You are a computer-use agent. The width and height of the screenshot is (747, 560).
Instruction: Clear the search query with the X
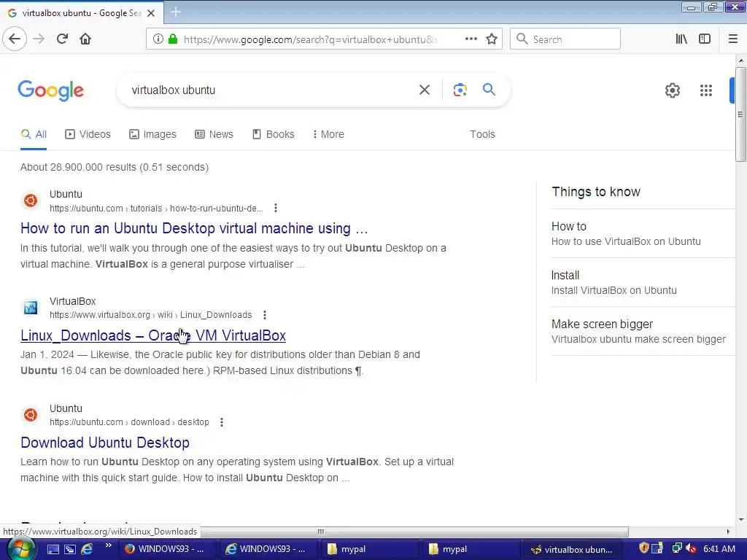425,90
